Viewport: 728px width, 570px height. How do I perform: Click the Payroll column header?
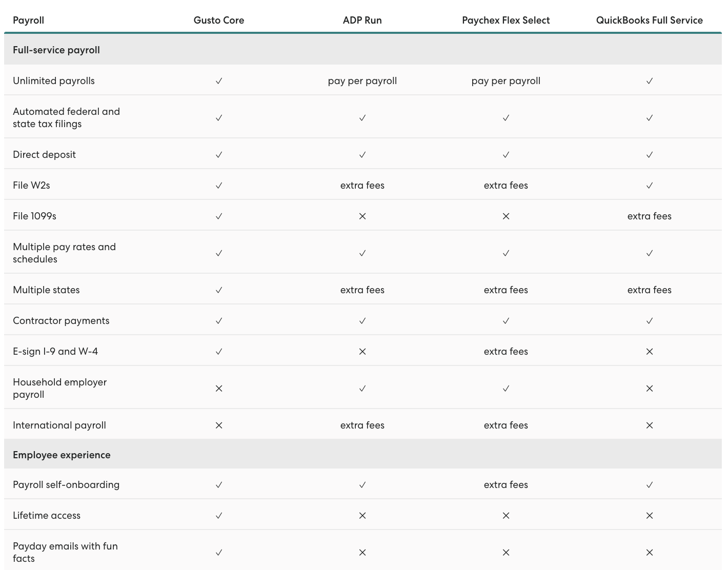coord(28,21)
